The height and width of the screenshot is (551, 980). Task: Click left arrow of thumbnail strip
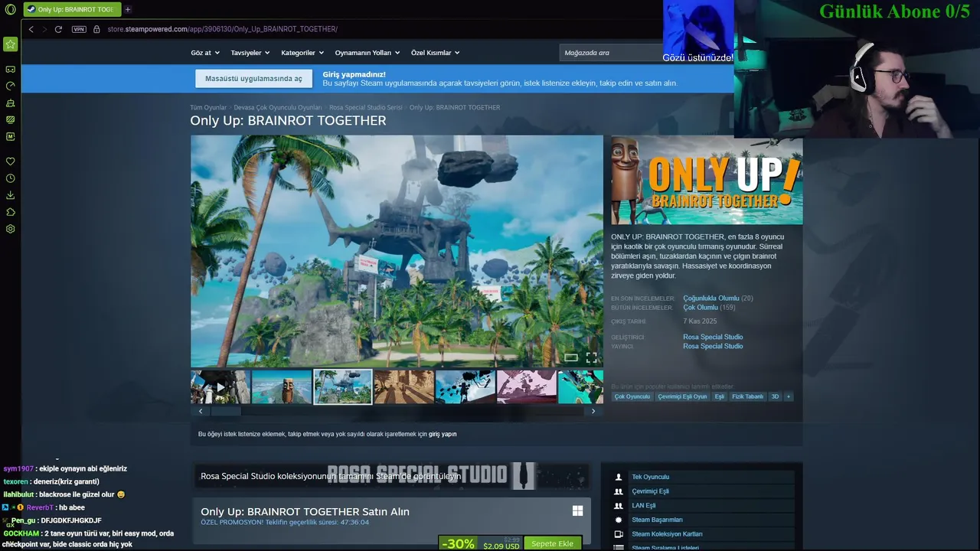pyautogui.click(x=201, y=411)
